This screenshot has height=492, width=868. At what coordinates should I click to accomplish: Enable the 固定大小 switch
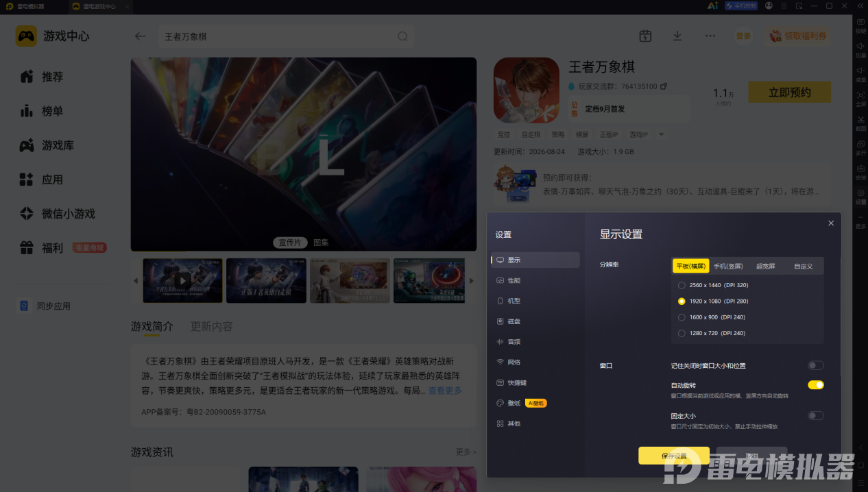point(815,415)
